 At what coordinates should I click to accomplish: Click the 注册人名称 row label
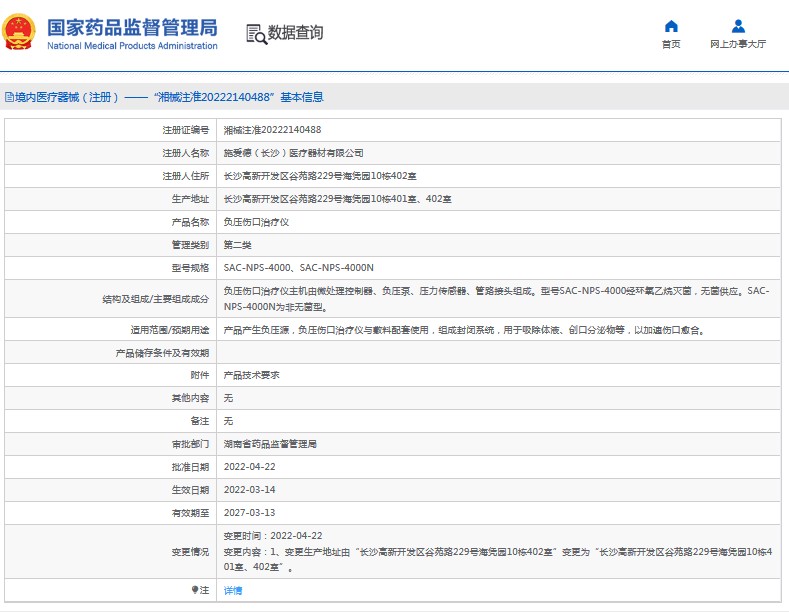pos(186,153)
